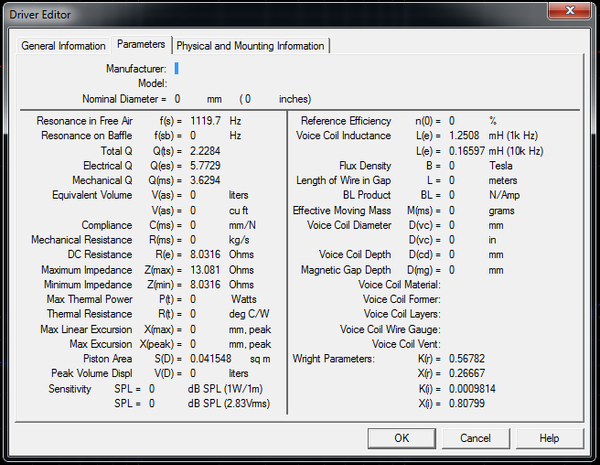The width and height of the screenshot is (600, 465).
Task: Click the 'Wright Parameters:' label
Action: [x=333, y=359]
